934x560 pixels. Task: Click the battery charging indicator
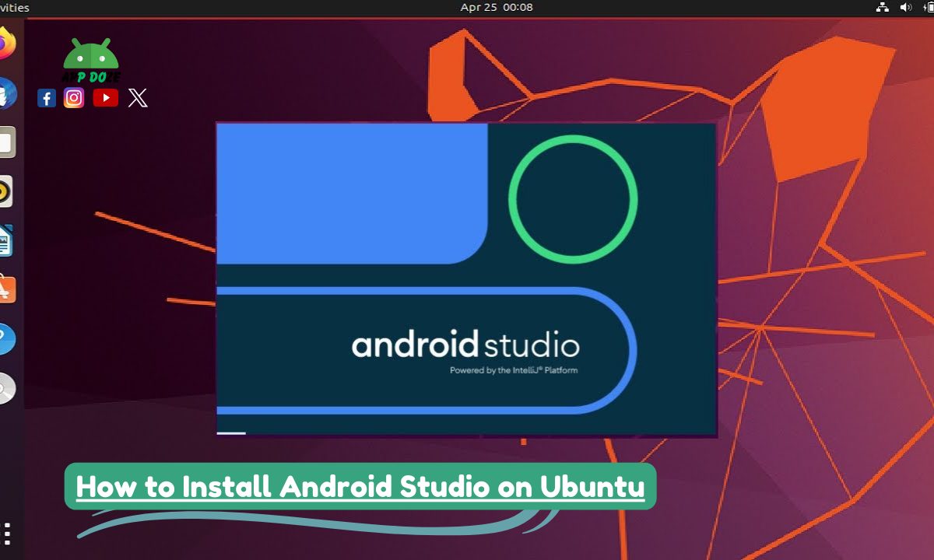pyautogui.click(x=929, y=7)
